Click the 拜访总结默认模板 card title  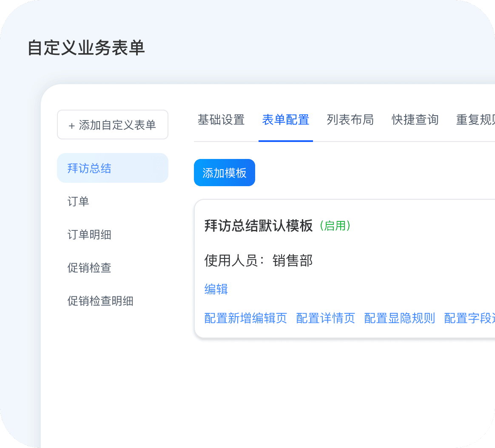coord(259,226)
